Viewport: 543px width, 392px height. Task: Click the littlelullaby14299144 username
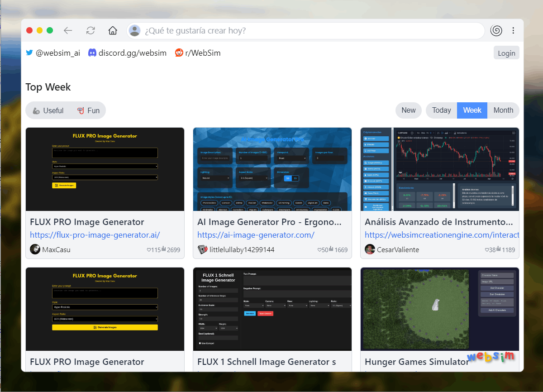coord(242,250)
